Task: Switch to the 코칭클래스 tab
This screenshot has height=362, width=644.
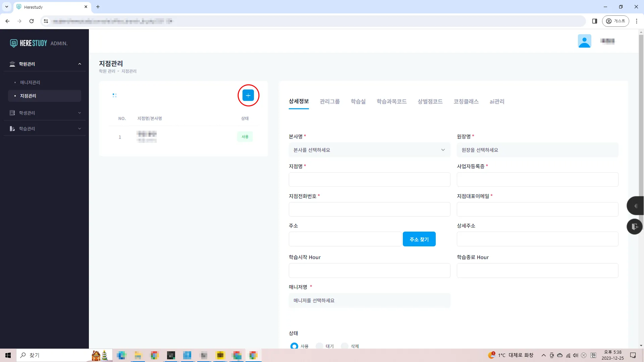Action: point(466,102)
